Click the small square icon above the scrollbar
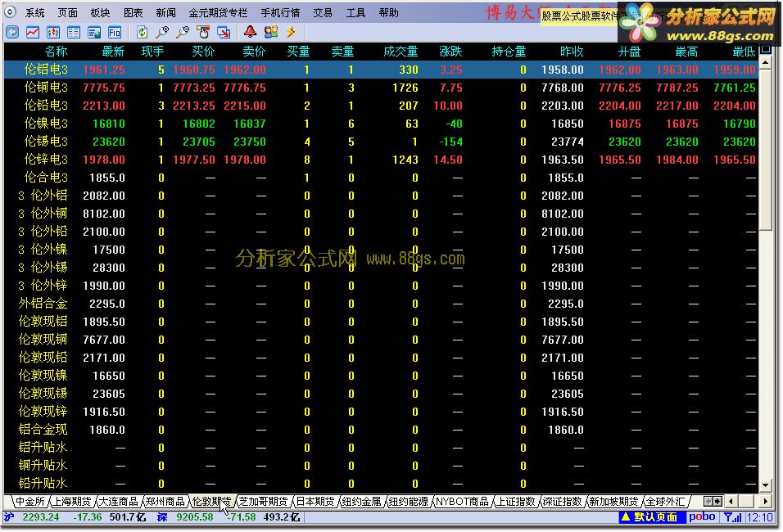This screenshot has width=783, height=532. click(765, 49)
